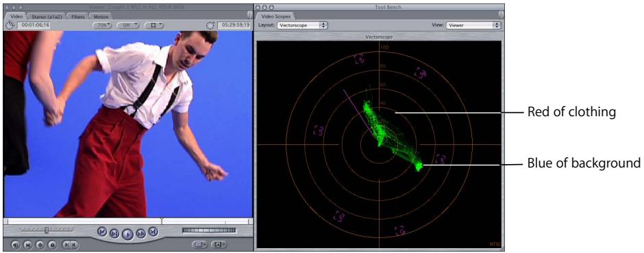Click the Add Motion Keyframe button
The image size is (644, 253).
pos(40,245)
